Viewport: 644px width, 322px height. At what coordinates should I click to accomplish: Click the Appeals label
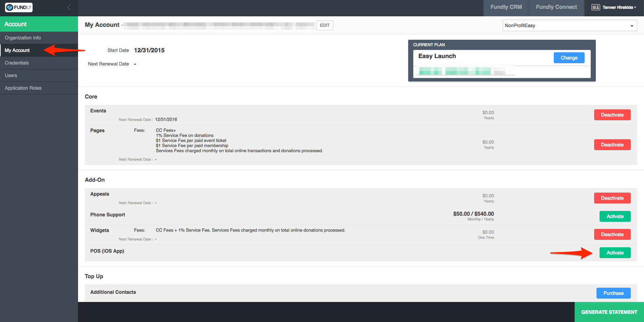pyautogui.click(x=99, y=194)
